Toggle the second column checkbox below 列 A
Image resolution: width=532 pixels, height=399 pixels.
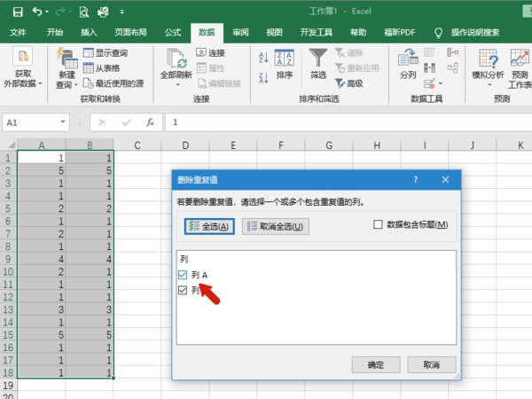tap(184, 290)
